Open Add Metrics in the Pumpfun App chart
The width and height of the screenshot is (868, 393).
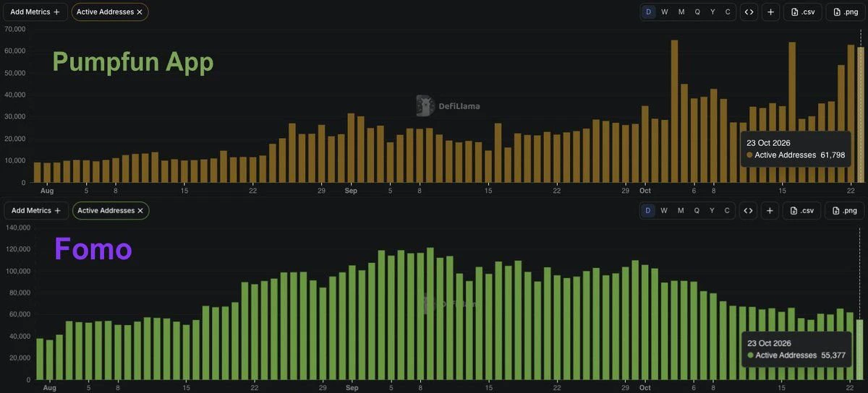35,12
